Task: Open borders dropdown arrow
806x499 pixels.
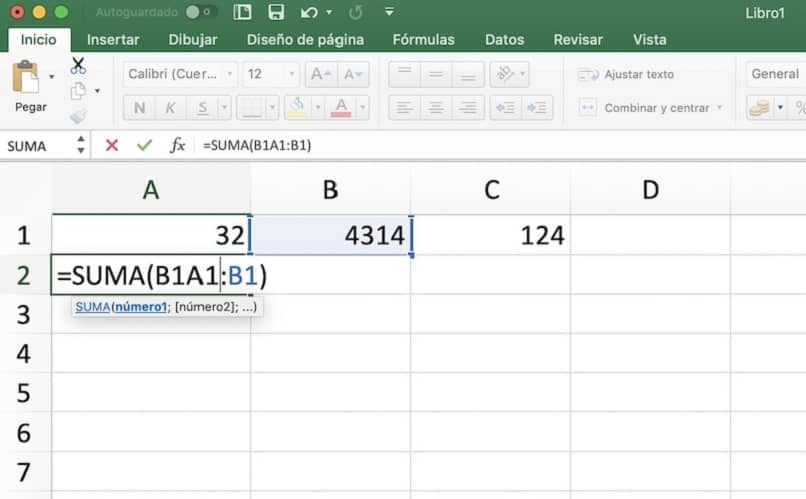Action: (272, 107)
